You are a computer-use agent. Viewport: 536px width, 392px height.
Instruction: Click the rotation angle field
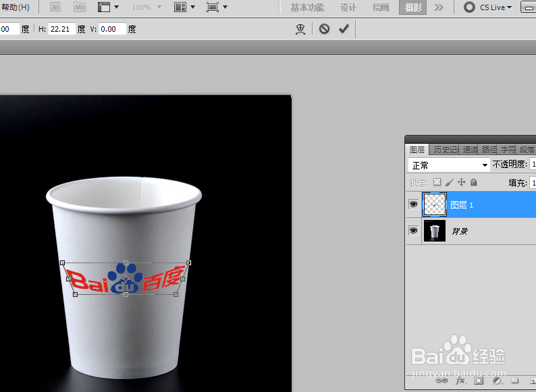click(9, 29)
